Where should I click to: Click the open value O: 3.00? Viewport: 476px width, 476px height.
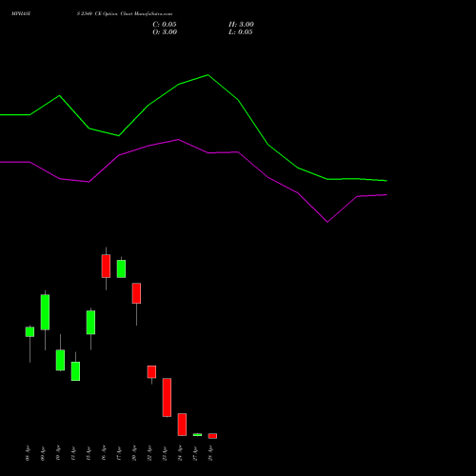click(165, 32)
